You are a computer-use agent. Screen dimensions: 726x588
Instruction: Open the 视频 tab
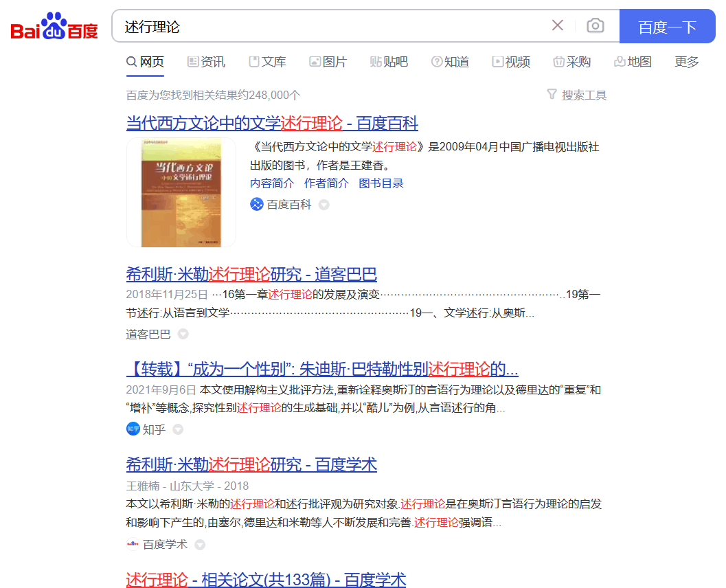[x=511, y=62]
